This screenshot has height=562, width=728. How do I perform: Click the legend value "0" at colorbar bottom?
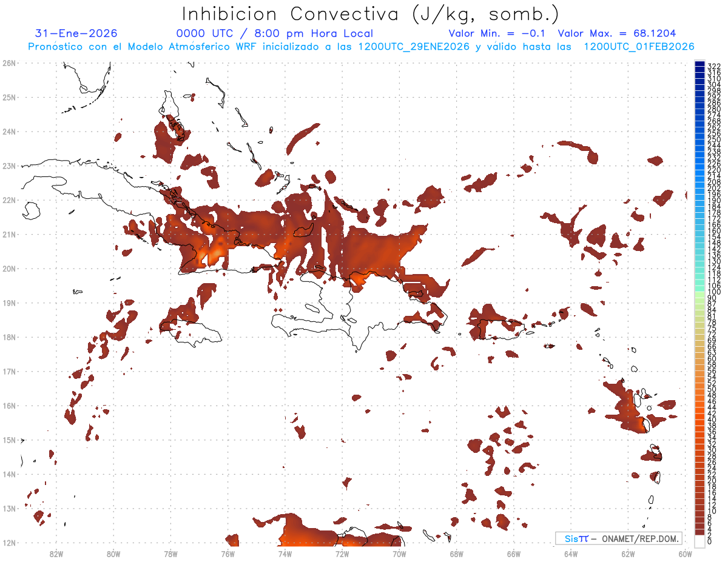710,541
